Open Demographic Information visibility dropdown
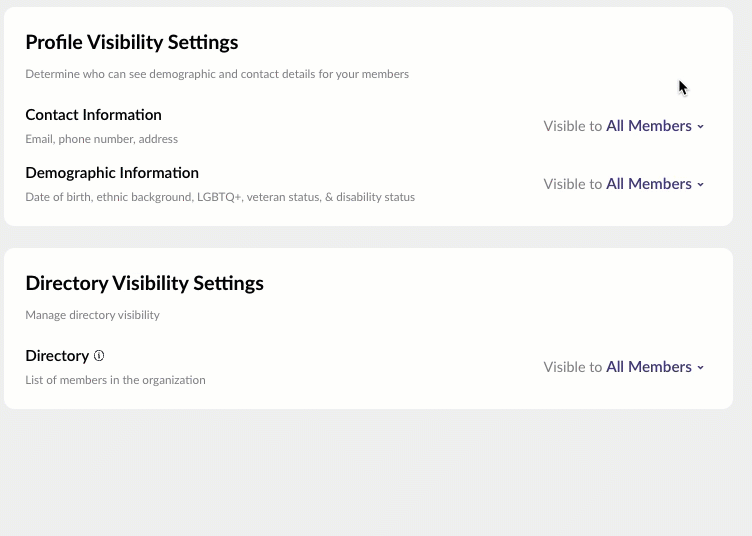The width and height of the screenshot is (752, 536). point(650,184)
